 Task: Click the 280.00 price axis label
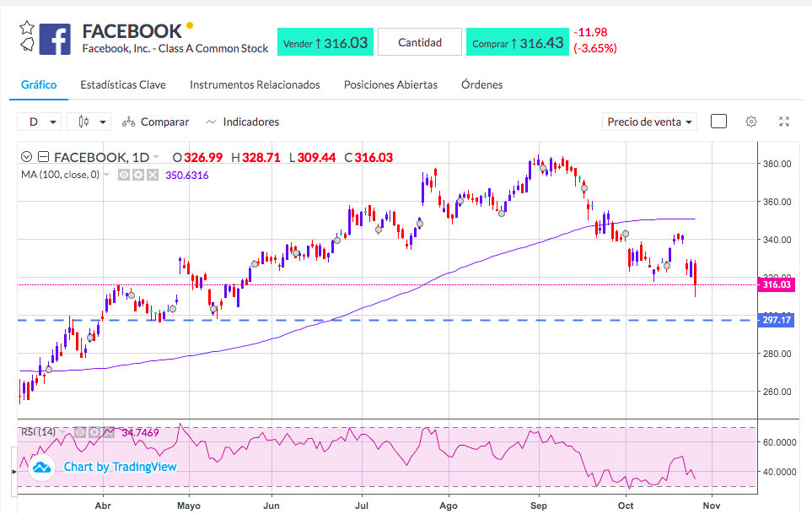tap(777, 354)
